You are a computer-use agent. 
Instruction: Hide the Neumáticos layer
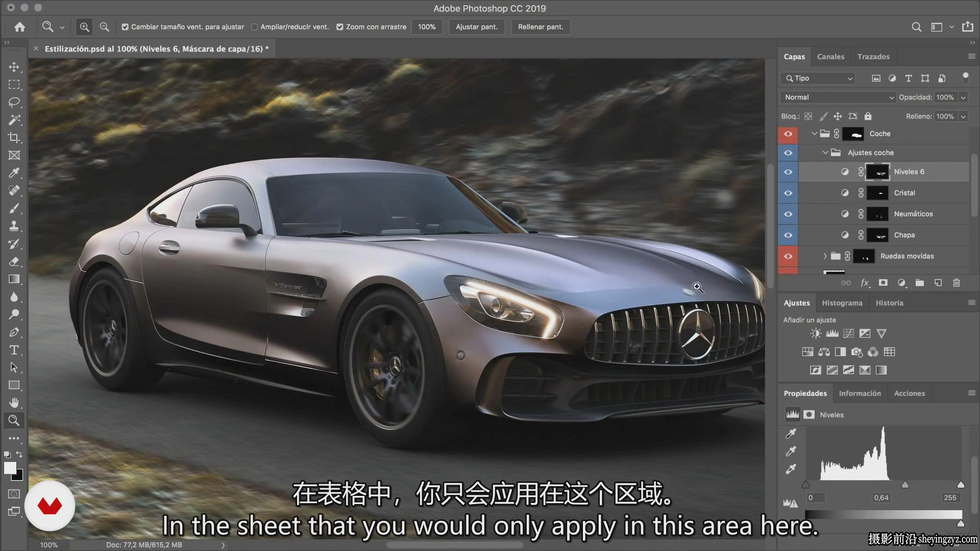[788, 214]
